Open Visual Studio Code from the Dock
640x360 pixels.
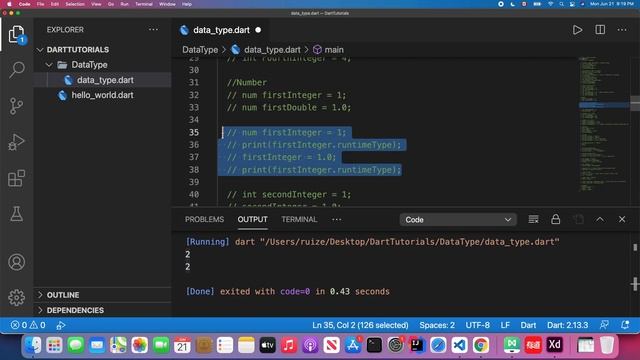point(459,345)
